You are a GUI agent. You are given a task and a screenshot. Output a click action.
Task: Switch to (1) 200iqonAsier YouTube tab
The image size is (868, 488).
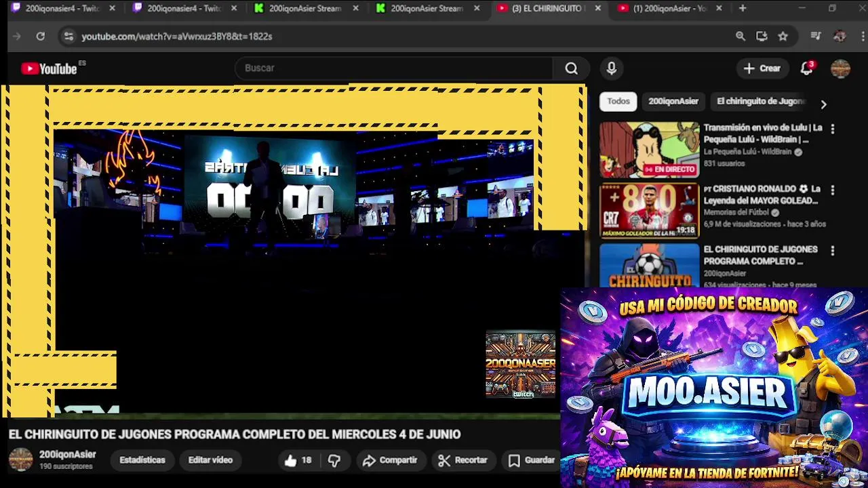[668, 8]
